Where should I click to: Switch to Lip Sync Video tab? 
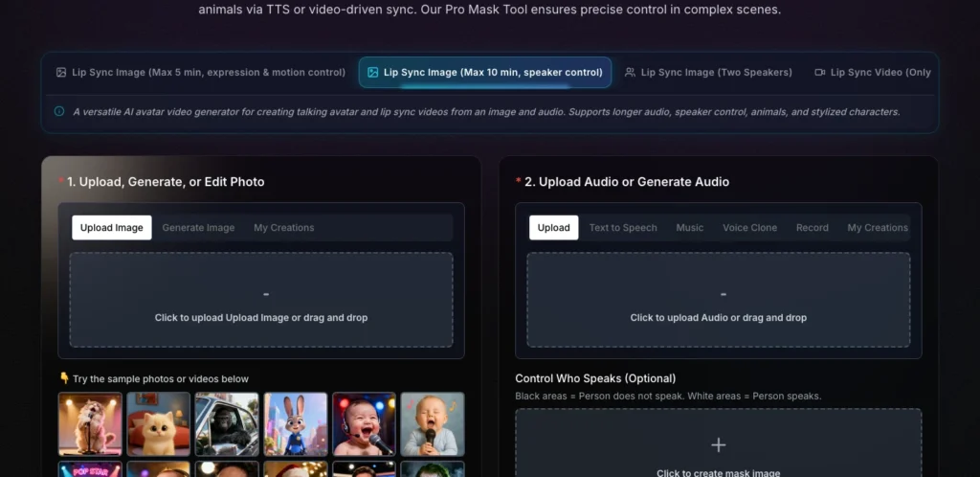pyautogui.click(x=873, y=73)
